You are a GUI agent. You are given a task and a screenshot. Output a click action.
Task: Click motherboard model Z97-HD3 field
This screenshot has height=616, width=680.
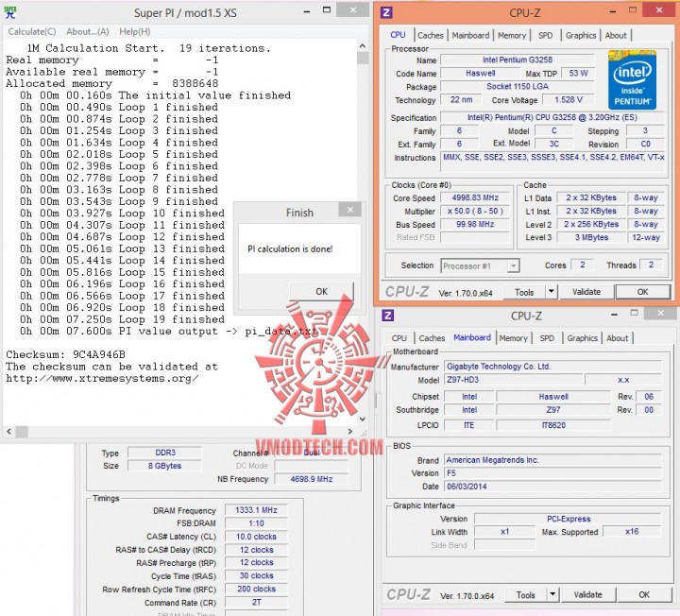514,380
